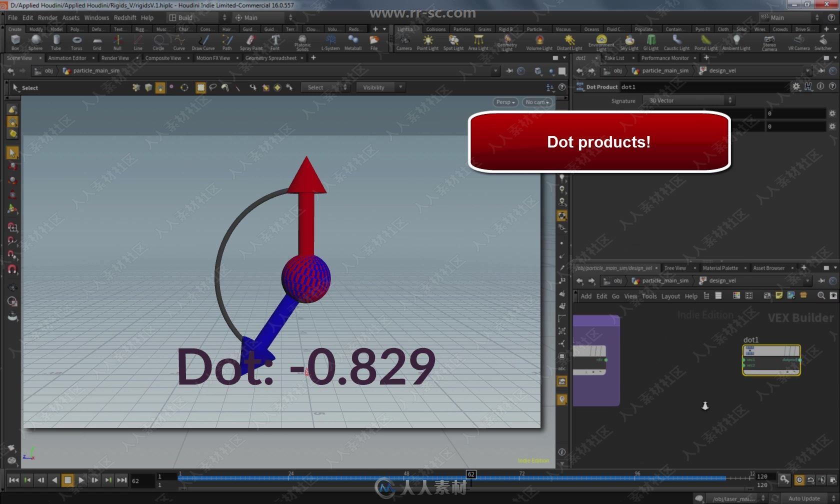Open the network editor Tools menu
Screen dimensions: 840x504
(x=649, y=296)
